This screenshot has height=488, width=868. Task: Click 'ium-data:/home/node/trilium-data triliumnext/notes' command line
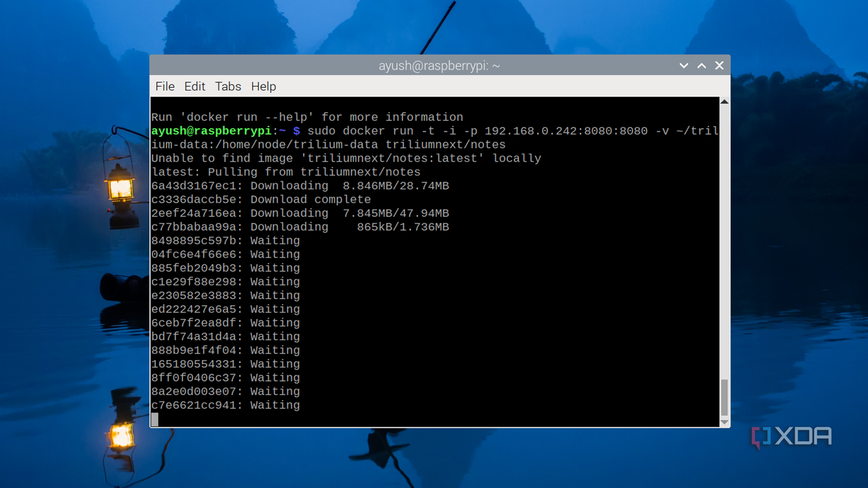pyautogui.click(x=328, y=145)
